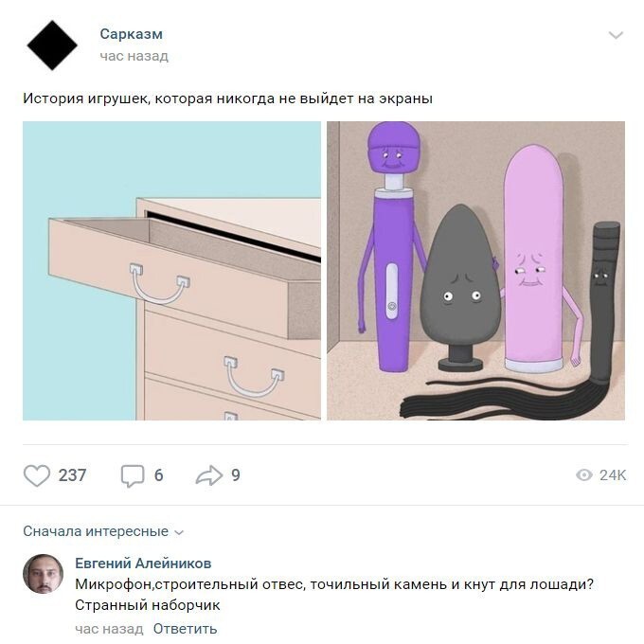Open Евгений Алейников's profile photo
Viewport: 644px width, 644px height.
click(x=44, y=574)
